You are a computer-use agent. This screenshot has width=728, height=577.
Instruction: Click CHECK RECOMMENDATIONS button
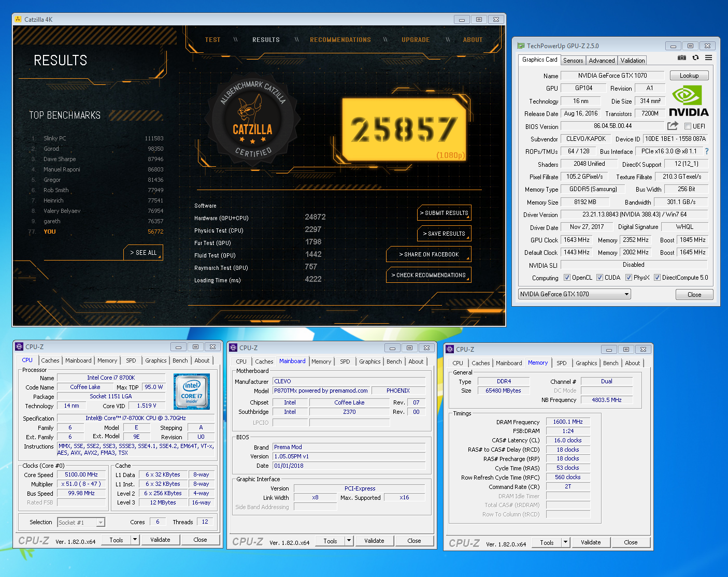(429, 275)
